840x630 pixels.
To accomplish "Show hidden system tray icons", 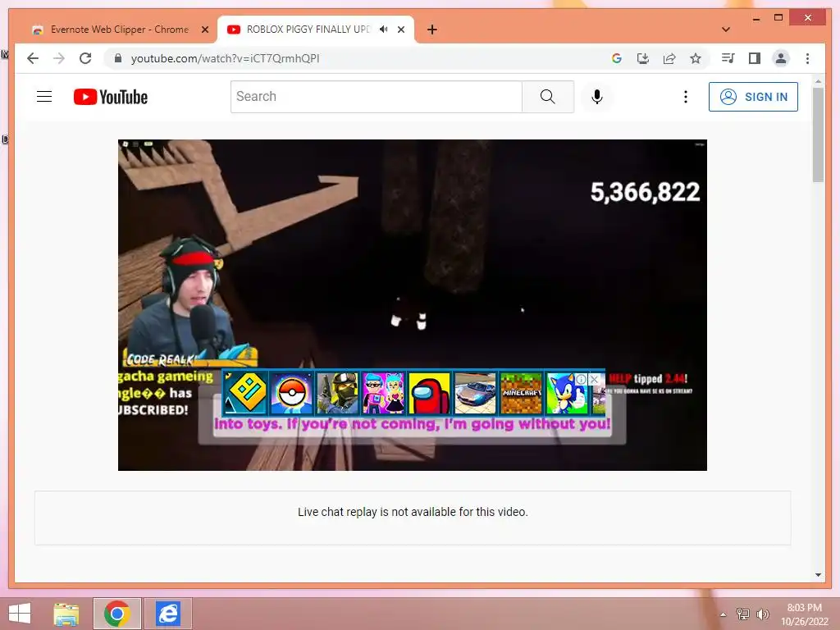I will tap(724, 614).
